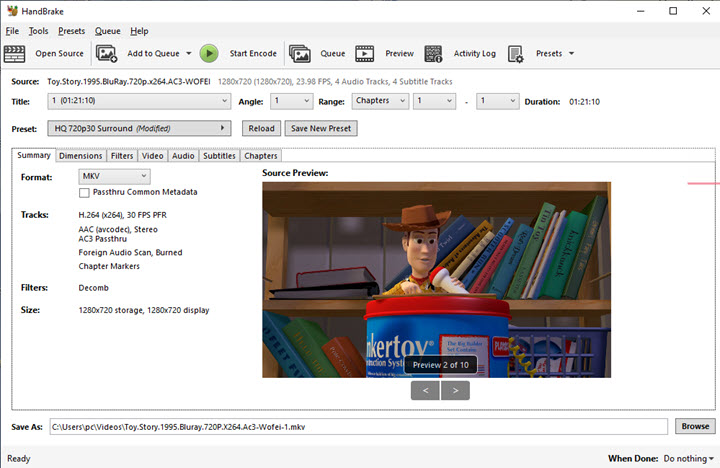Viewport: 720px width, 468px height.
Task: Click the Open Source film clapper icon
Action: [x=15, y=53]
